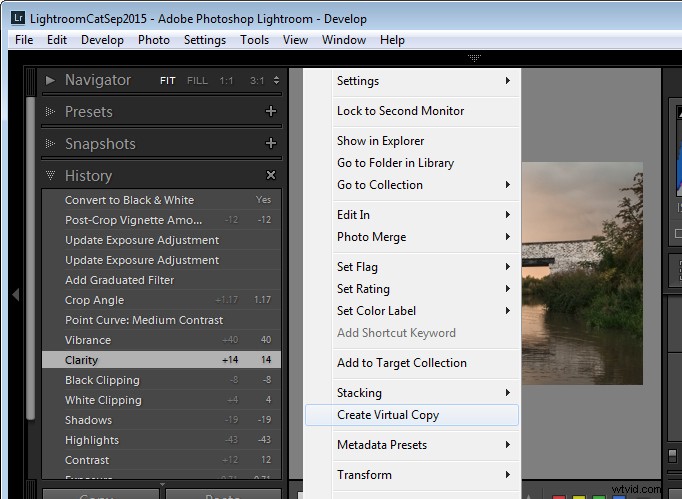
Task: Collapse the History panel
Action: (50, 175)
